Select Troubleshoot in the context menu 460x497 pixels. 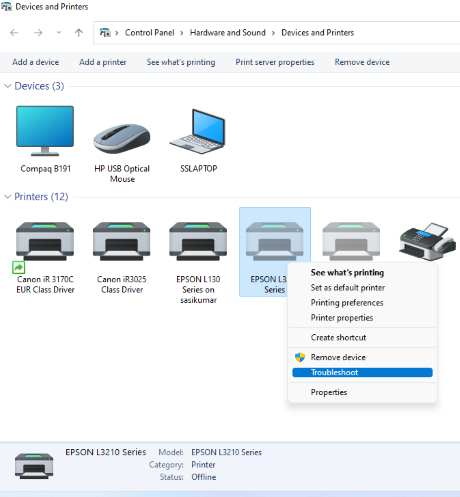coord(362,372)
